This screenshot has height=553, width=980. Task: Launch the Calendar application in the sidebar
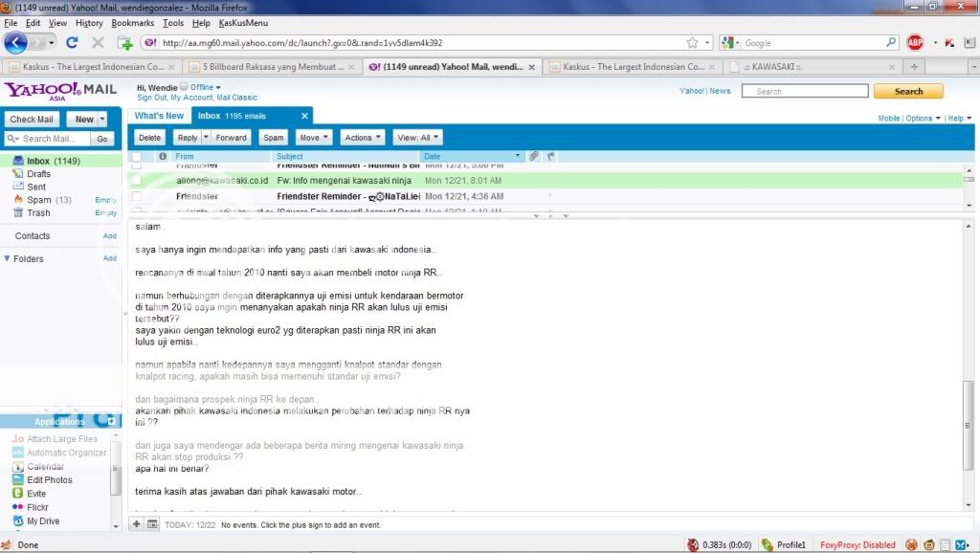pos(38,466)
